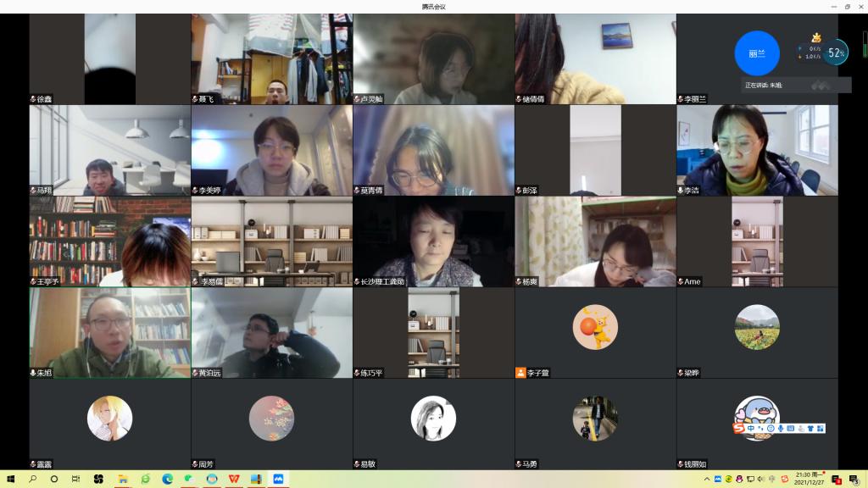Toggle Sogou punctuation mode

(x=760, y=429)
